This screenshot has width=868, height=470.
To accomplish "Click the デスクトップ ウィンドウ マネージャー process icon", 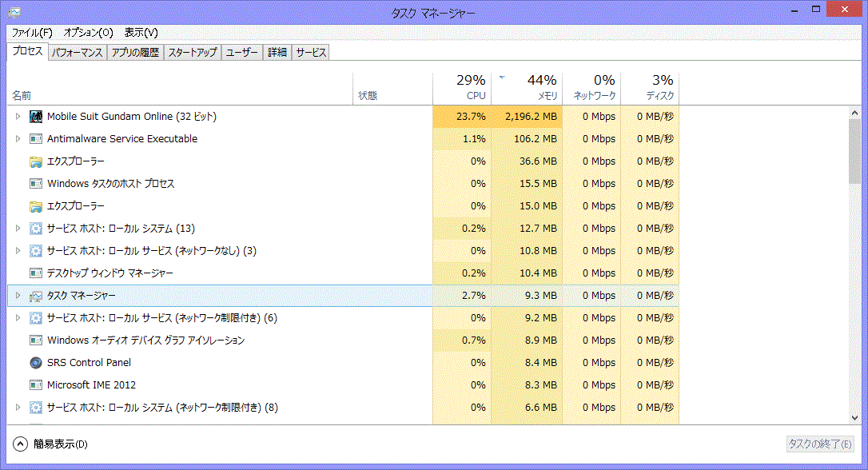I will (x=35, y=273).
